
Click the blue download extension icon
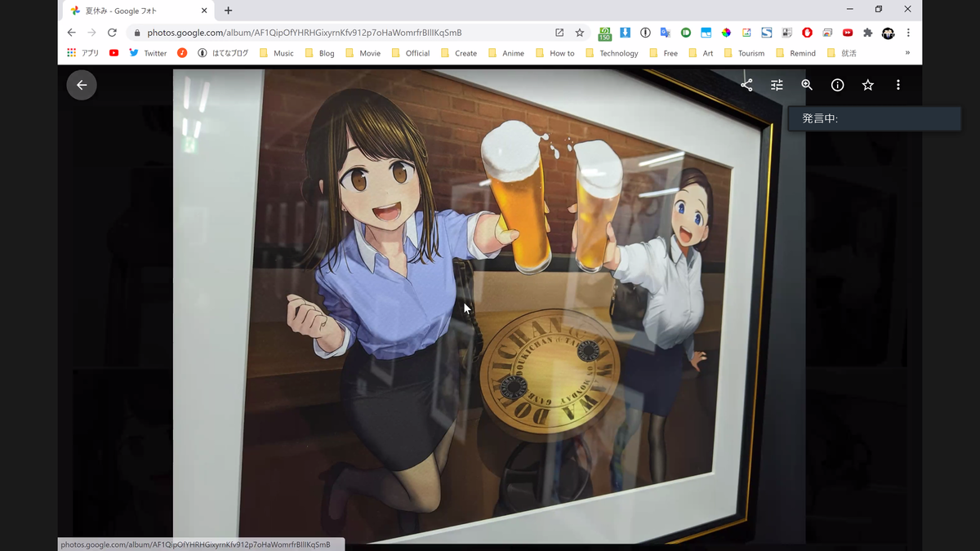coord(625,33)
